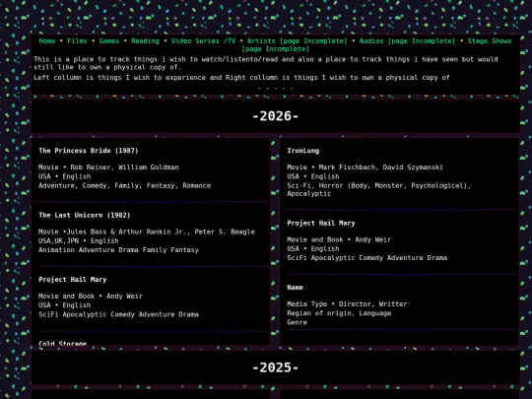Open the Games page link
Image resolution: width=532 pixels, height=399 pixels.
coord(109,41)
